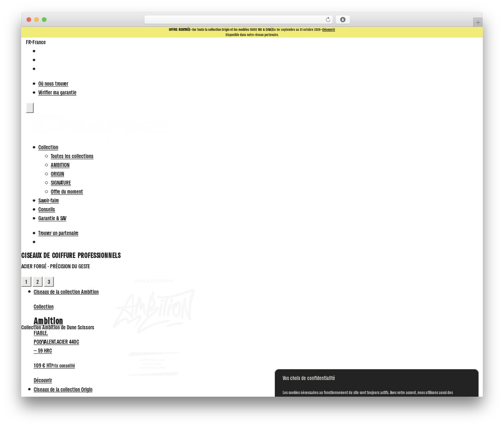Open the browser downloads icon
This screenshot has height=427, width=504.
point(343,20)
